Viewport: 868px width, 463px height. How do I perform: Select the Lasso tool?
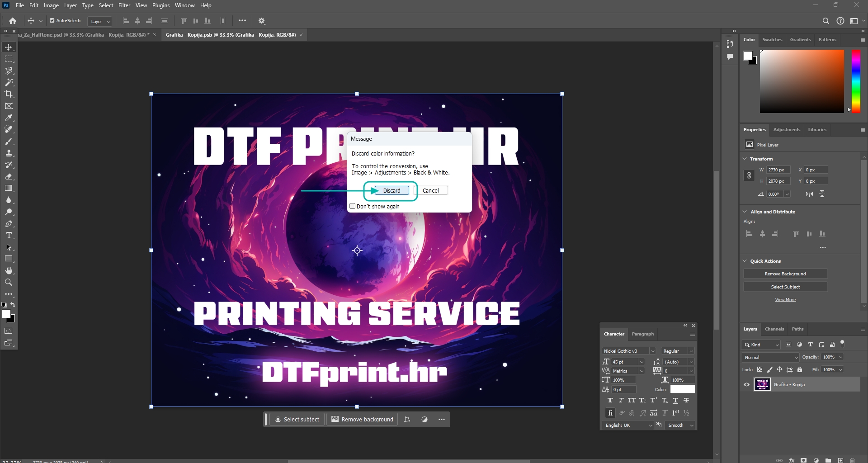[9, 71]
